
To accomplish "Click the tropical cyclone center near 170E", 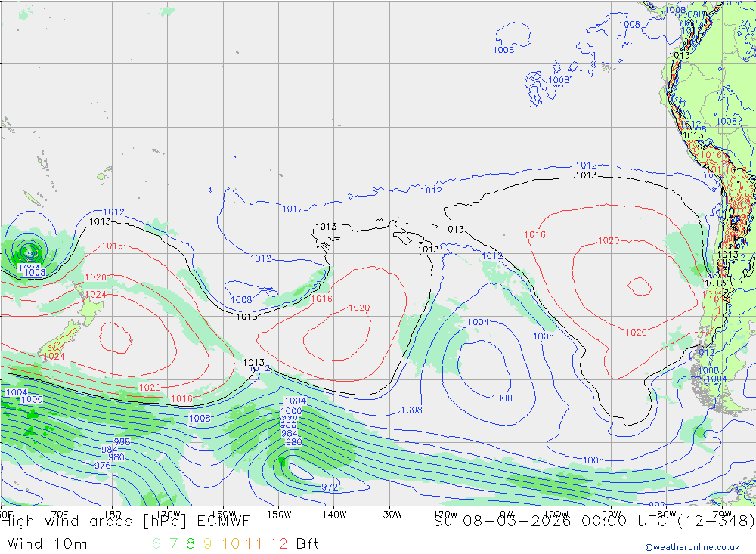I will tap(30, 252).
